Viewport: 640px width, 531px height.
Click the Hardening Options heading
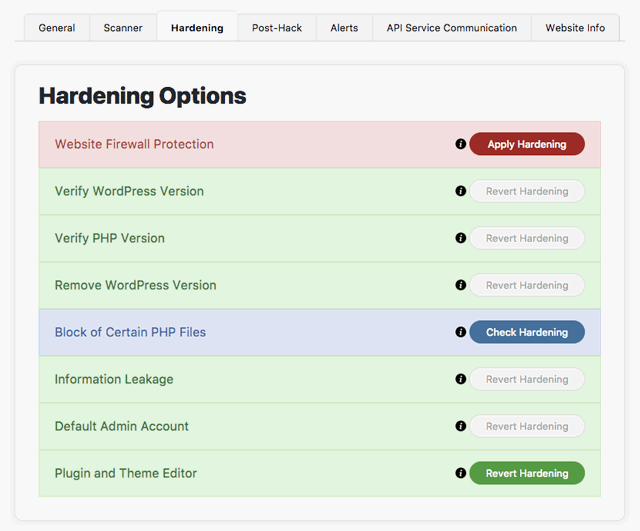[x=142, y=96]
